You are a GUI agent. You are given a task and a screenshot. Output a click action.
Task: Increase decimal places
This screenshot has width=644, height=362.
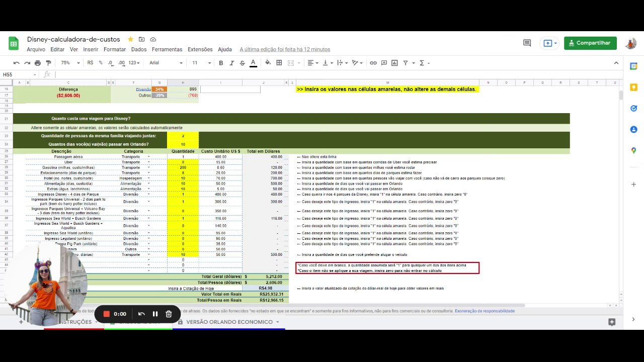click(x=122, y=63)
